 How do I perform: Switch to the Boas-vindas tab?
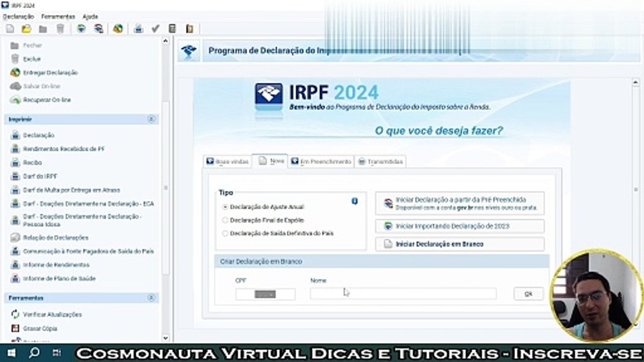click(227, 161)
